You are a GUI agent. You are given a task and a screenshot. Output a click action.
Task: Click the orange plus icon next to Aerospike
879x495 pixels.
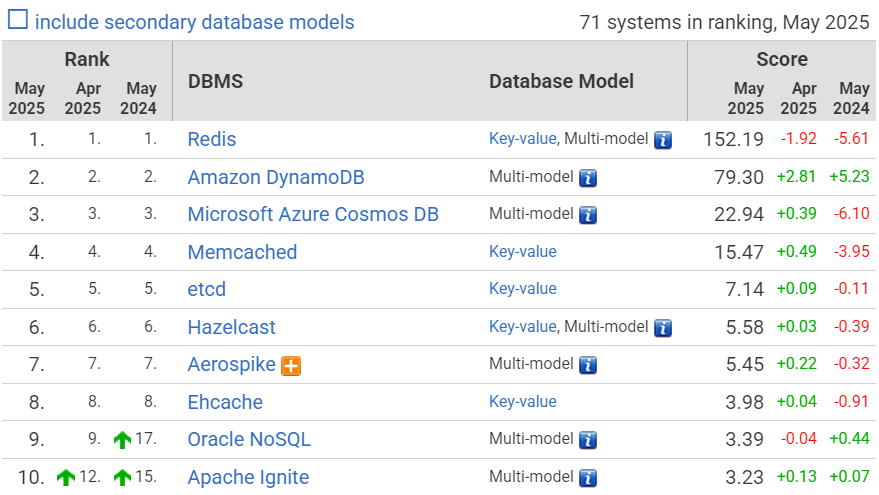291,366
